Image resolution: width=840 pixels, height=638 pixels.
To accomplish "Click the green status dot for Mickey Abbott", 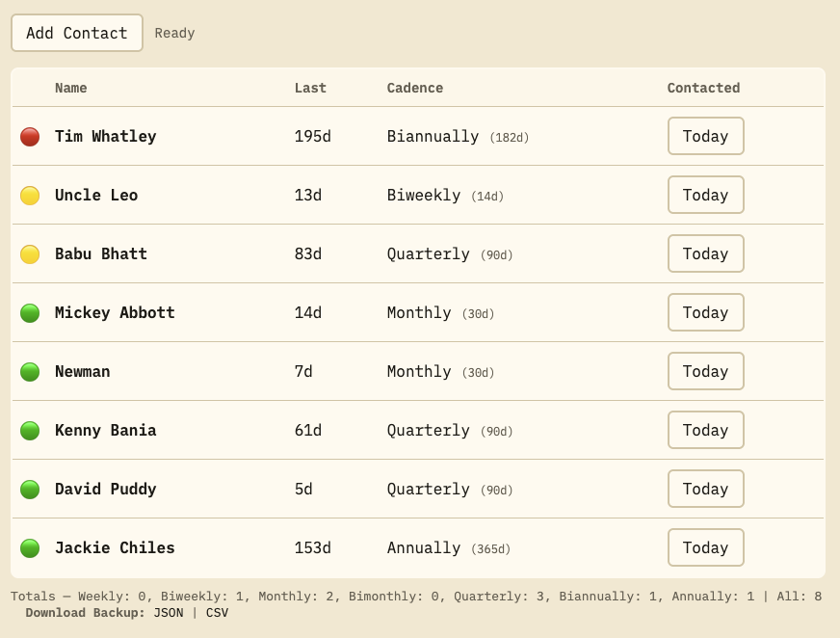I will coord(30,313).
